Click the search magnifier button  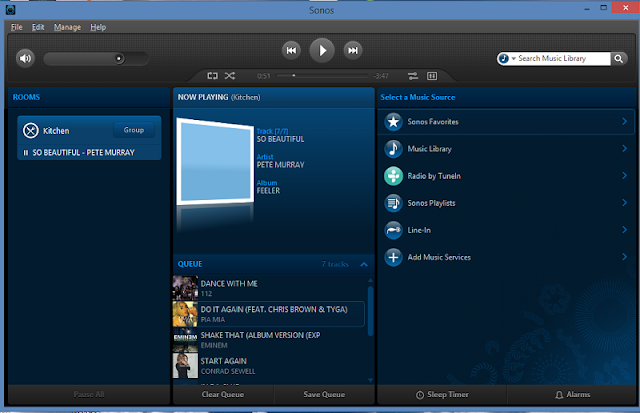point(619,58)
